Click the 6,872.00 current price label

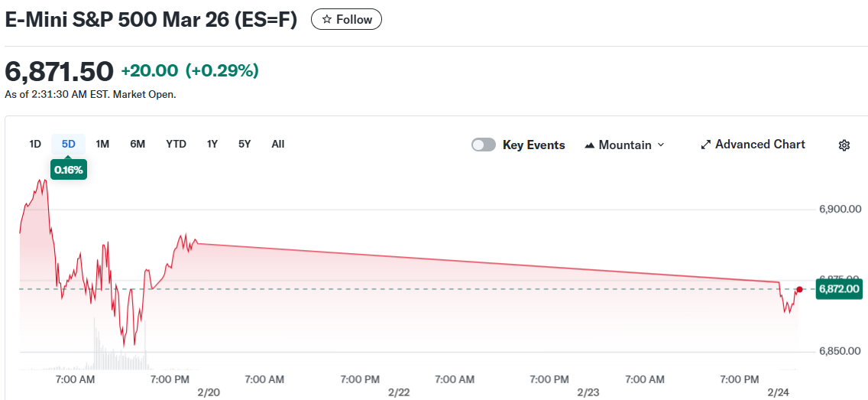pyautogui.click(x=839, y=289)
